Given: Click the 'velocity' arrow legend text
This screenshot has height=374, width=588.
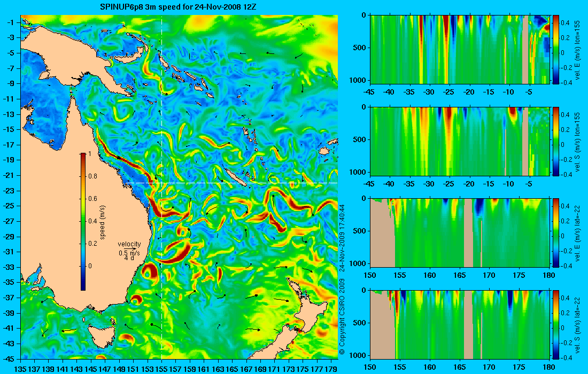Looking at the screenshot, I should point(129,244).
